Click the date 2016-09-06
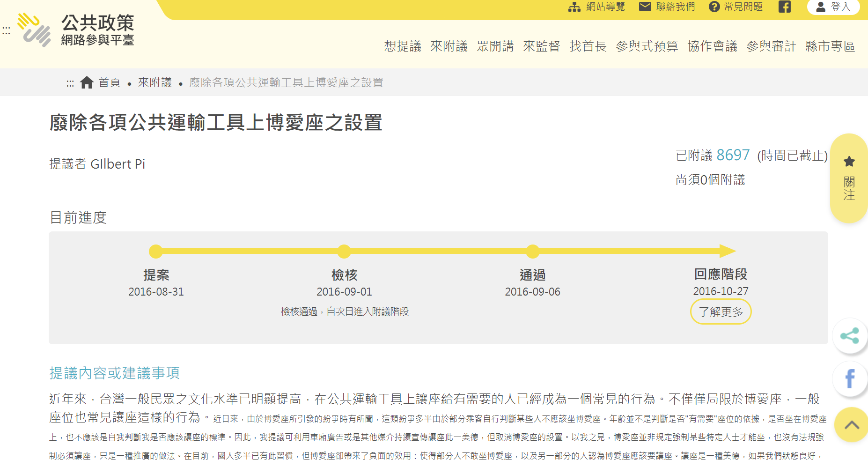Viewport: 868px width, 467px height. click(x=533, y=292)
